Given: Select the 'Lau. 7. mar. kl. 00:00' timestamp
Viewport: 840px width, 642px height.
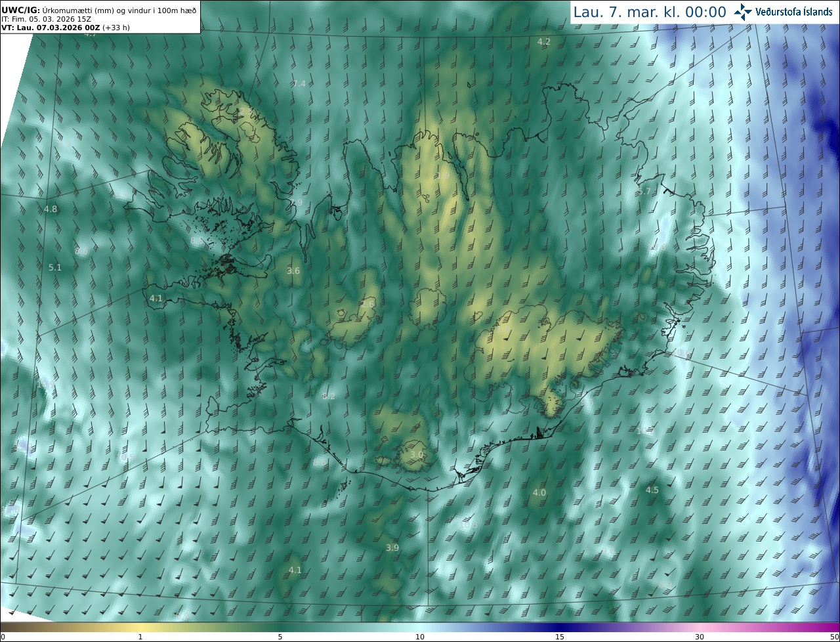Looking at the screenshot, I should (650, 12).
